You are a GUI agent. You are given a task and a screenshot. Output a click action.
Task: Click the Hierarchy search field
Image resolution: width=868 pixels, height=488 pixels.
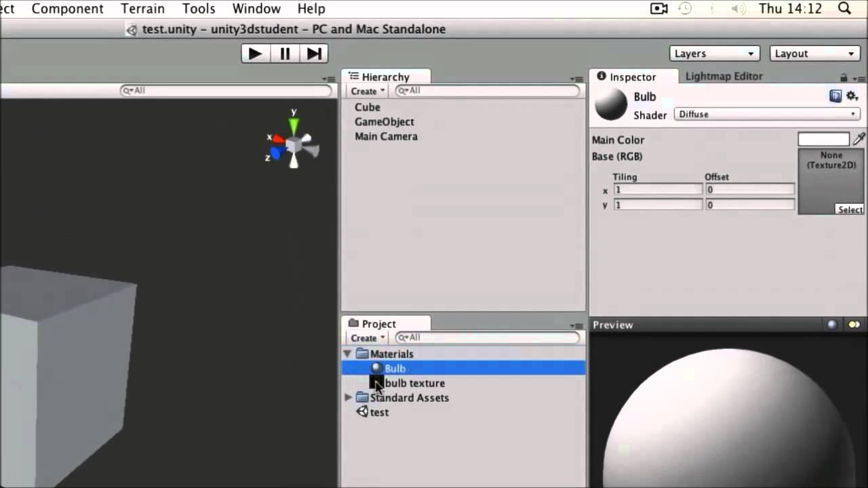point(488,91)
